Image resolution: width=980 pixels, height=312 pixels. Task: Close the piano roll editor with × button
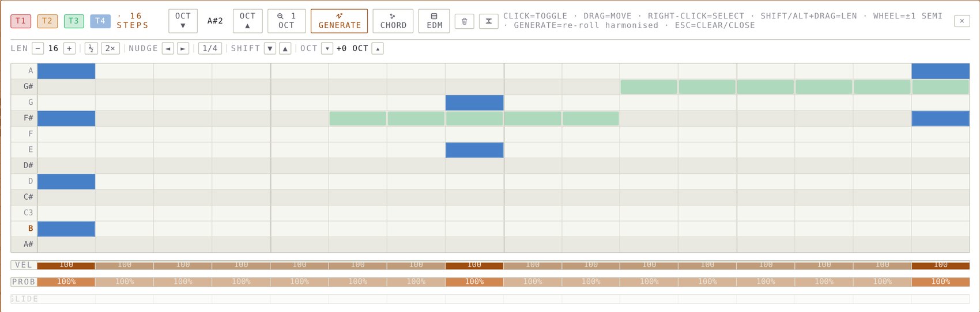(962, 21)
